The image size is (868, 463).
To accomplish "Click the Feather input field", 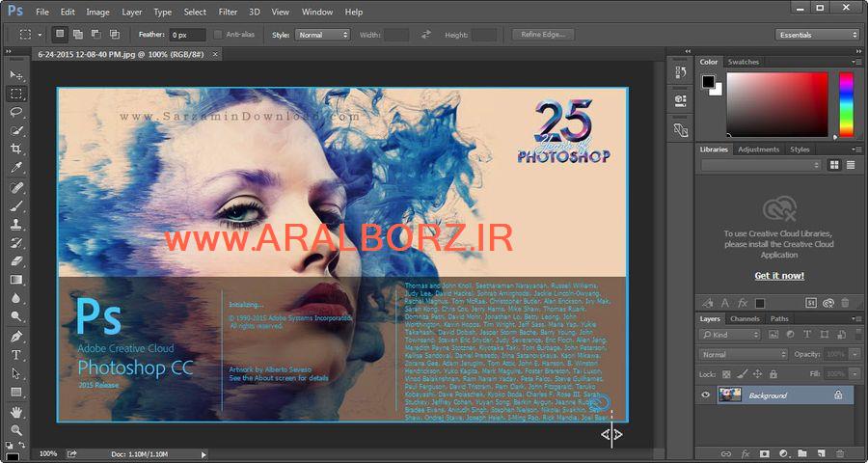I will pos(188,35).
